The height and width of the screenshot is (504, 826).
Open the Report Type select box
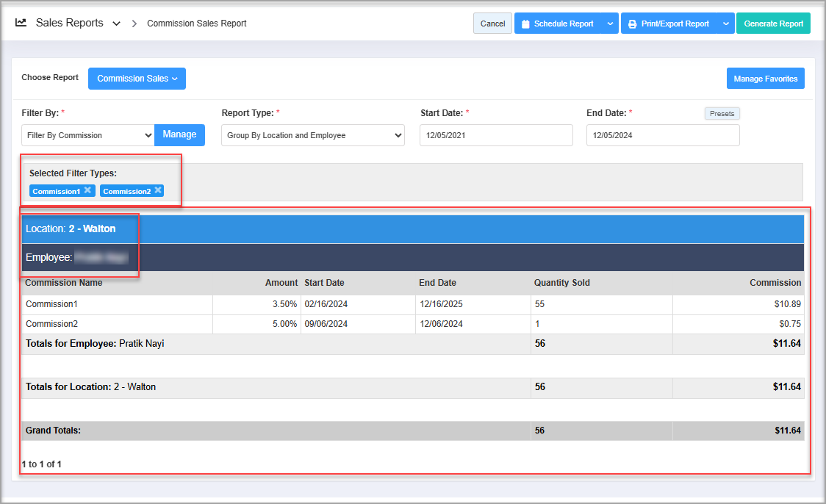tap(312, 135)
